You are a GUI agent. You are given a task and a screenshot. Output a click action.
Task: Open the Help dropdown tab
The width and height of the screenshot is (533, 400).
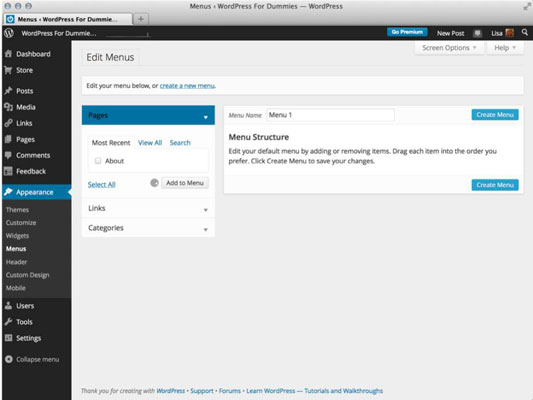coord(505,48)
